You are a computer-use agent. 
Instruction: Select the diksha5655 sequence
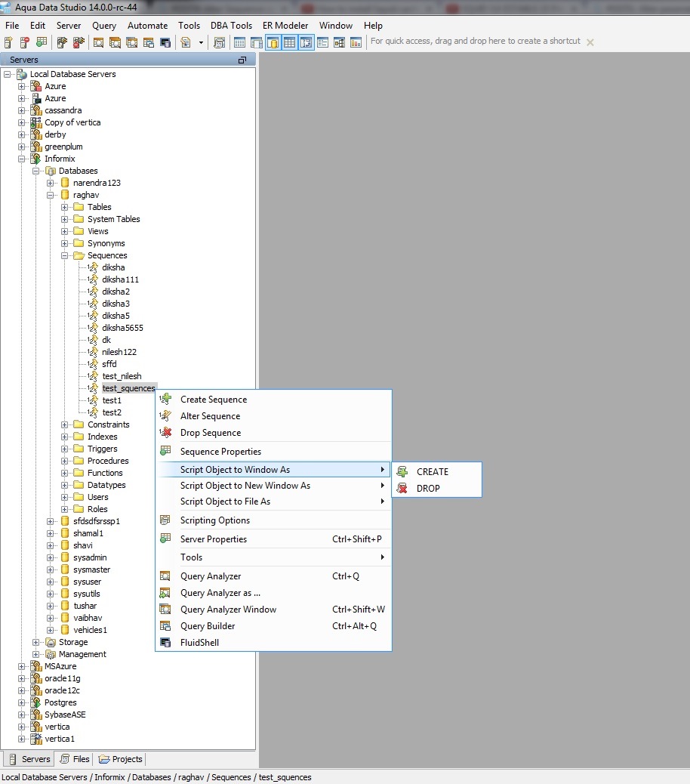[x=122, y=328]
